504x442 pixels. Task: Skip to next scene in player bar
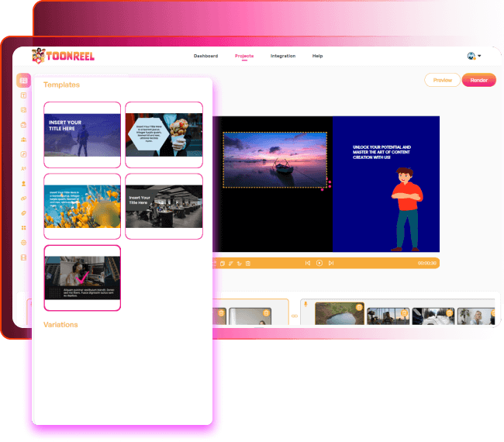tap(331, 264)
